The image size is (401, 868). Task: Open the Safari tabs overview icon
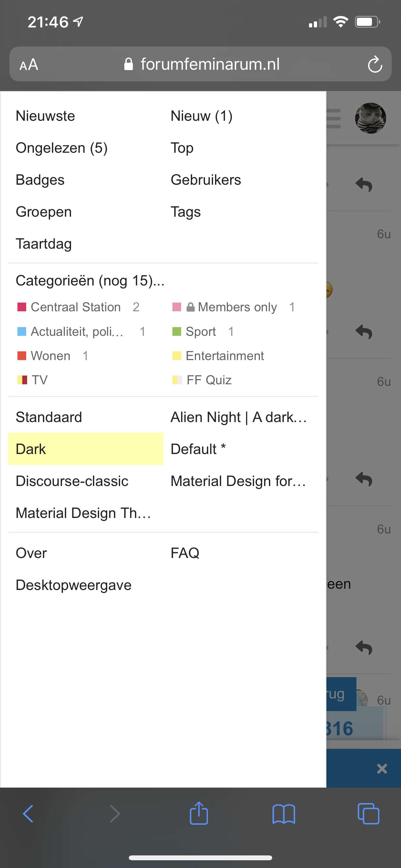[x=368, y=814]
